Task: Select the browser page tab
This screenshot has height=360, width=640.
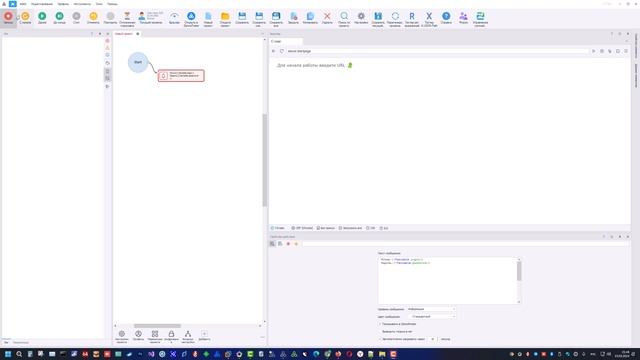Action: click(x=286, y=41)
